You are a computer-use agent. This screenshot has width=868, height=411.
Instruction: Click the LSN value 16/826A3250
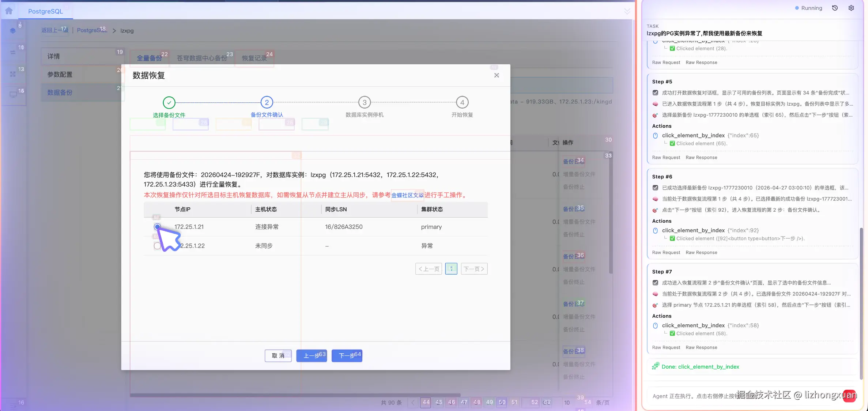pyautogui.click(x=344, y=227)
